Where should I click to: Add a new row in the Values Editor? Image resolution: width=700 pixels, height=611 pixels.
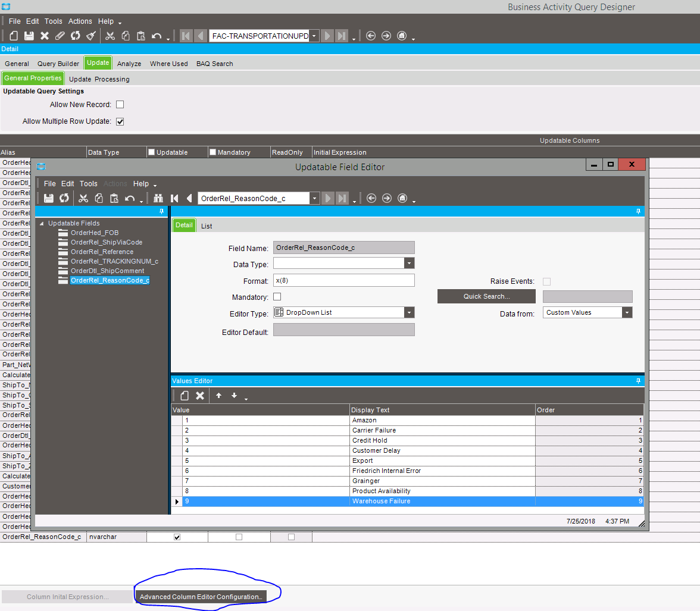(x=185, y=396)
